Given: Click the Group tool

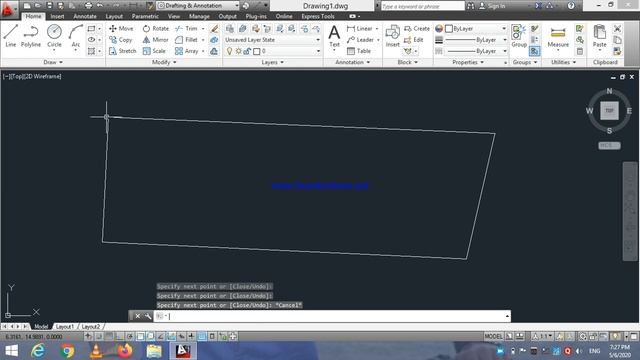Looking at the screenshot, I should coord(519,36).
